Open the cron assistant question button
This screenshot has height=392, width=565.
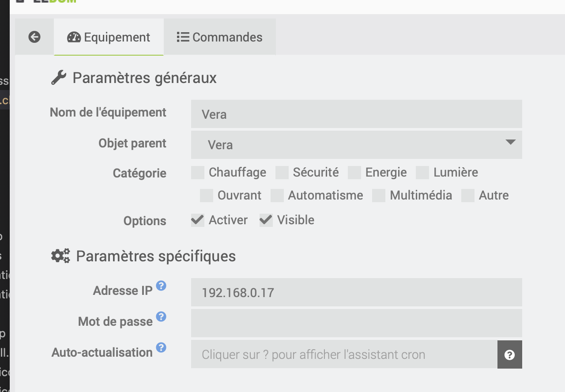[x=510, y=354]
